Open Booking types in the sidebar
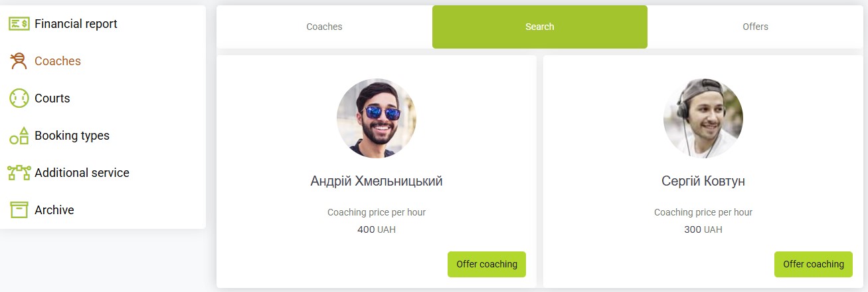 tap(72, 136)
